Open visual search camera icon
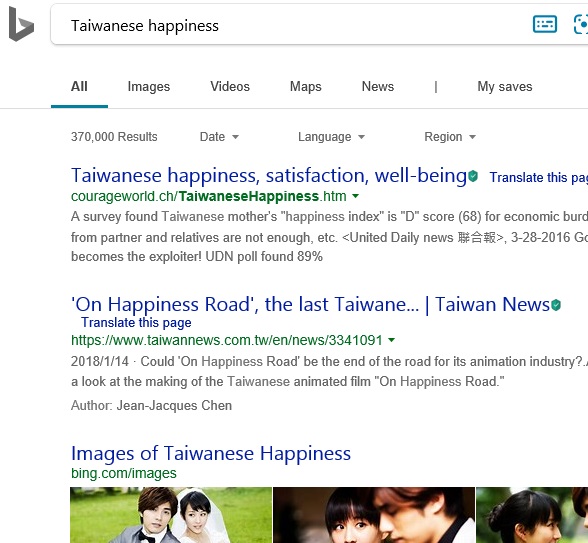Screen dimensions: 588x543 point(581,24)
